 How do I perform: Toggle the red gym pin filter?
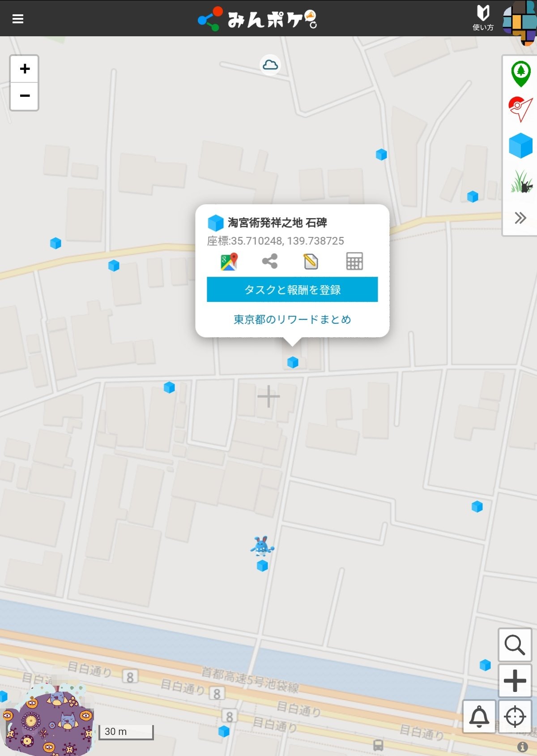[x=520, y=109]
